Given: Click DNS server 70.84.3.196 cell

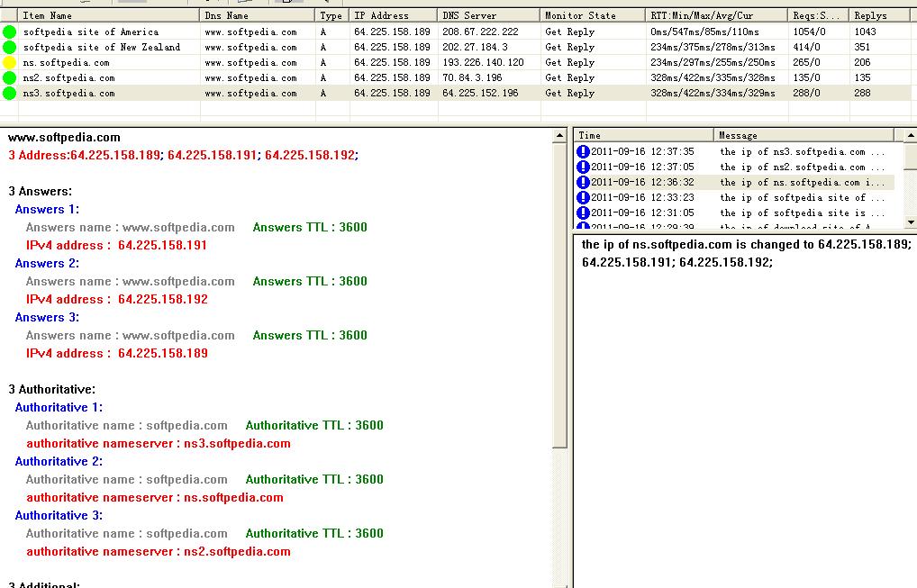Looking at the screenshot, I should coord(472,77).
